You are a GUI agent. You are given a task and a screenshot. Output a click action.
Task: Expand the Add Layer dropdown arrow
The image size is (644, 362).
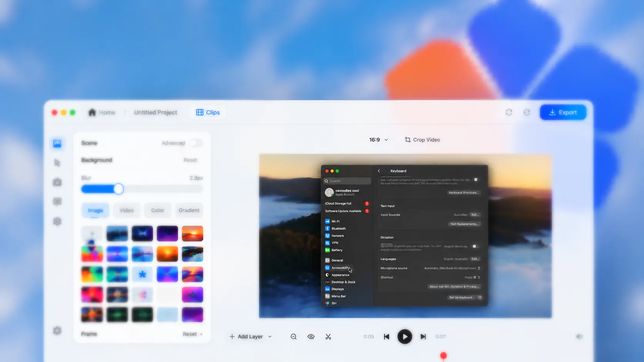270,337
